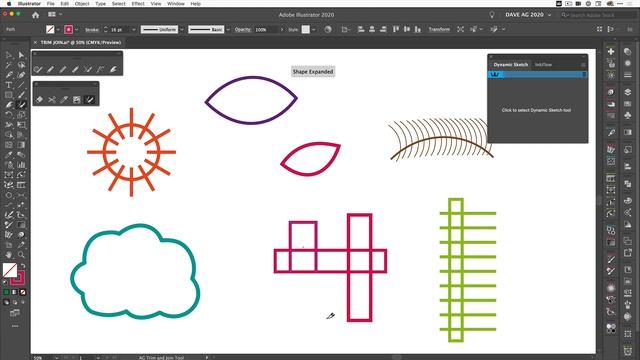Toggle Draw Normal mode
This screenshot has width=640, height=360.
(x=6, y=302)
